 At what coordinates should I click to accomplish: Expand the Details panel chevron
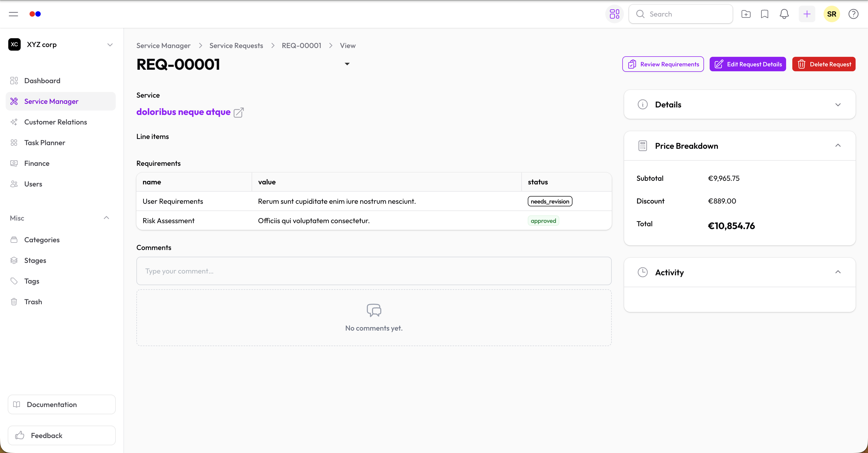(x=838, y=105)
